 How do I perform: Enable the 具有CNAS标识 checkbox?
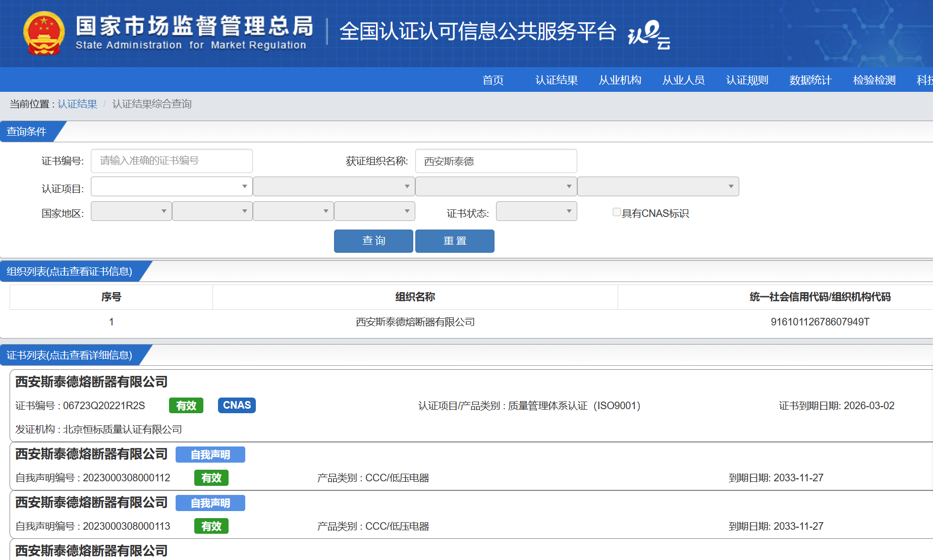617,212
